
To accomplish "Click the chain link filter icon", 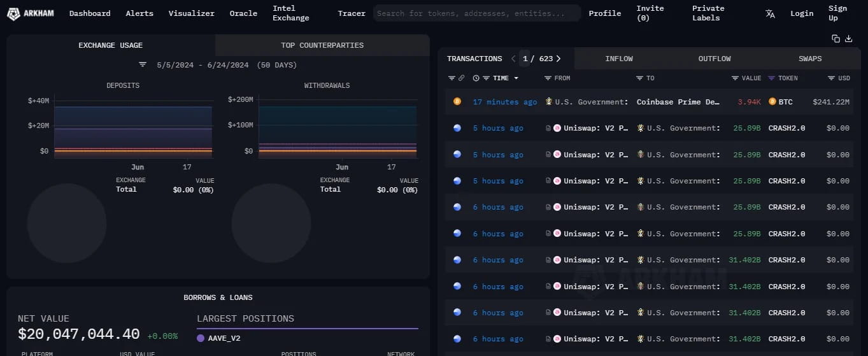I will [461, 78].
